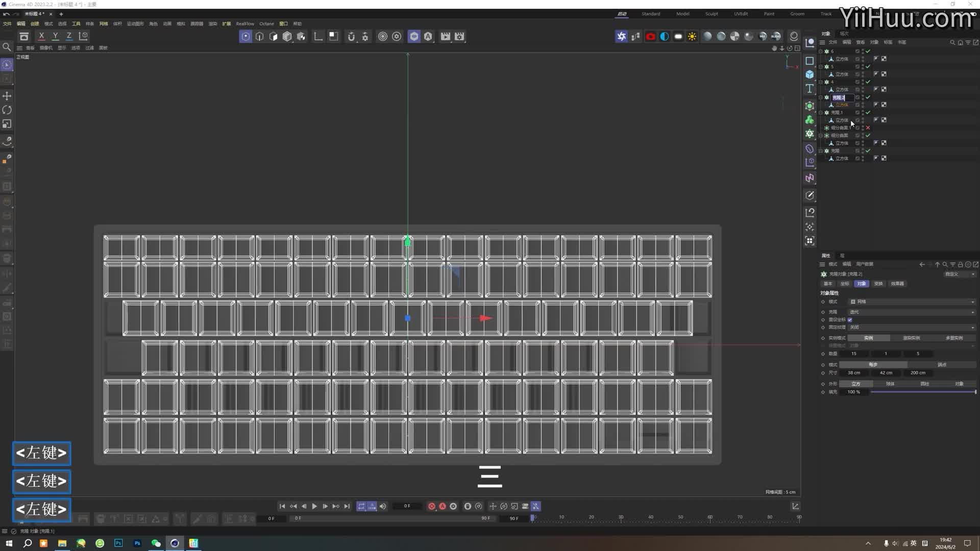Open the RealFlow menu
Viewport: 980px width, 551px height.
point(245,23)
